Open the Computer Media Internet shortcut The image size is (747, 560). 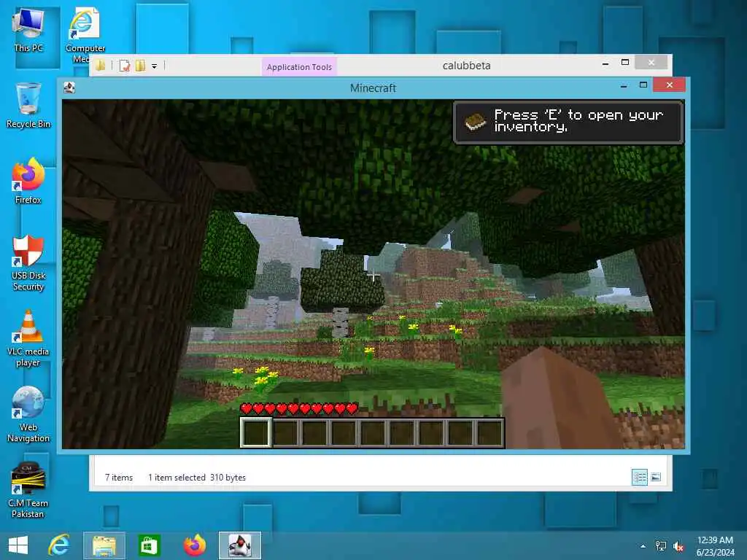(85, 36)
